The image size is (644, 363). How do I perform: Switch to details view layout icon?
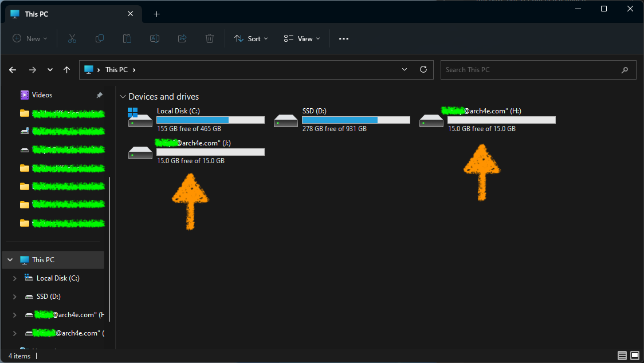click(x=622, y=356)
